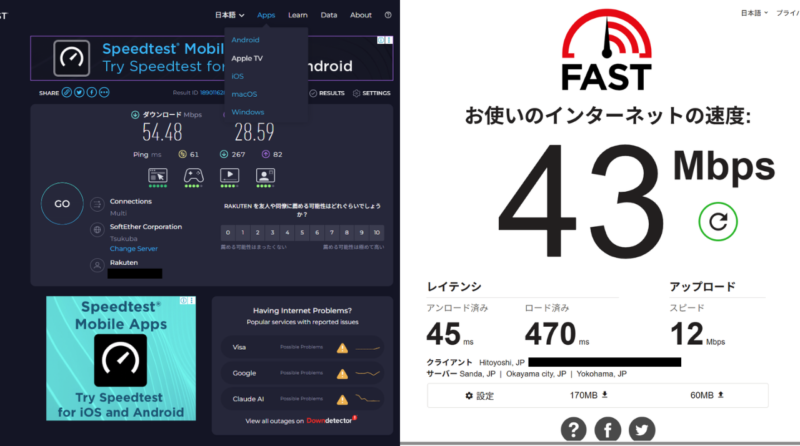Share FAST result on Facebook

tap(608, 430)
